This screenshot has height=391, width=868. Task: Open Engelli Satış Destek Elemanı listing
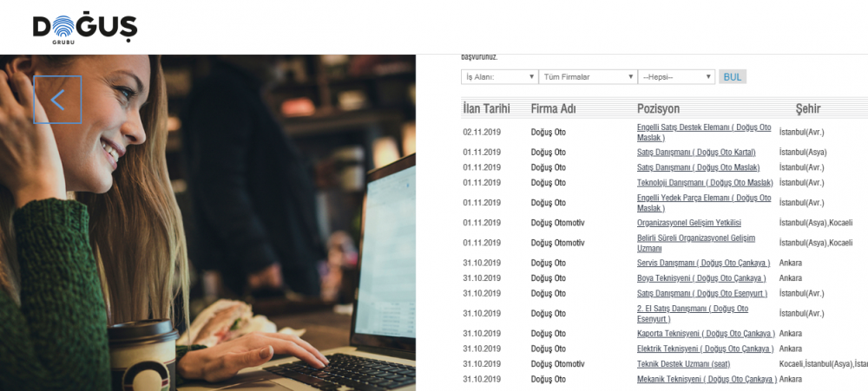pyautogui.click(x=704, y=132)
